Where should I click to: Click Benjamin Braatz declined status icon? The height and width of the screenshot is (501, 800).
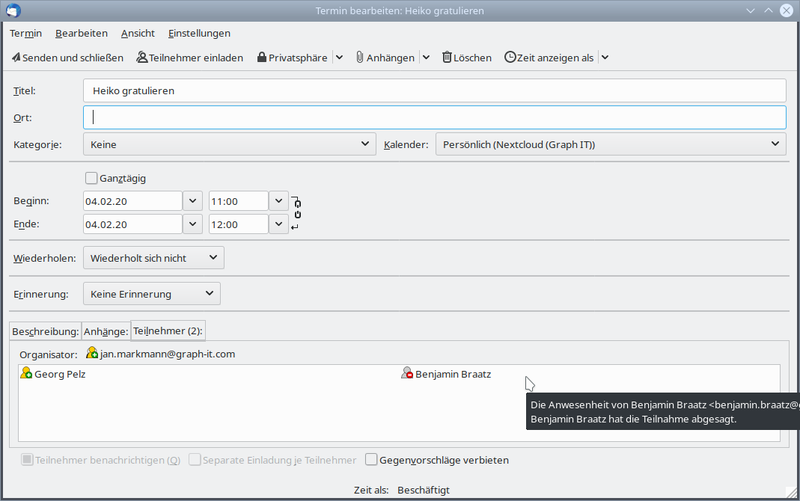[407, 373]
